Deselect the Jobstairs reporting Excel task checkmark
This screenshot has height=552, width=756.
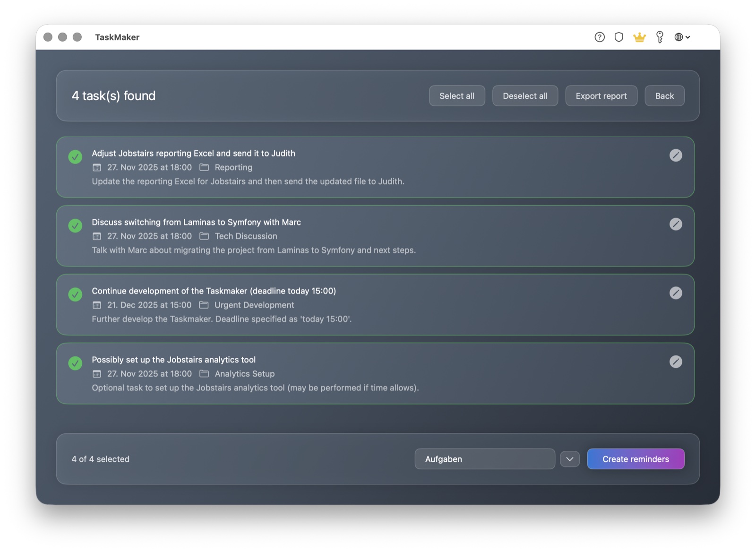click(x=75, y=157)
